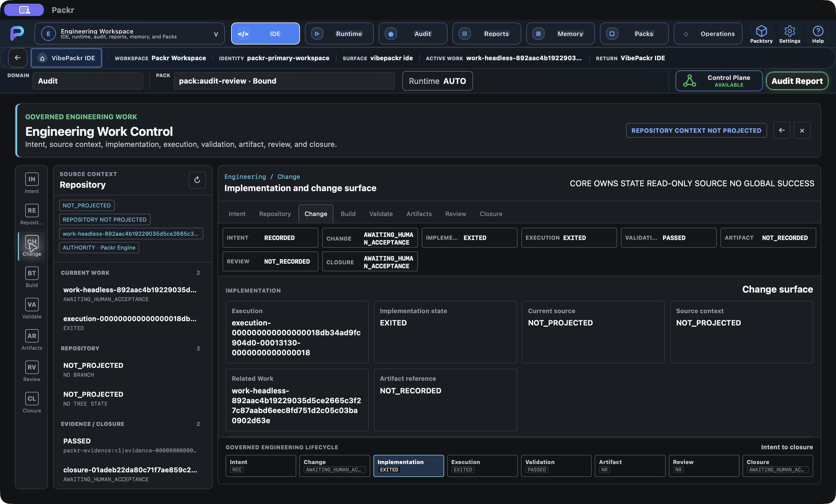Viewport: 836px width, 504px height.
Task: Open the Operations navigation tab
Action: coord(708,33)
